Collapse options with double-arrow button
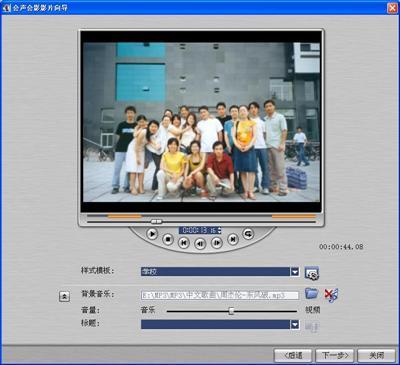 click(64, 296)
